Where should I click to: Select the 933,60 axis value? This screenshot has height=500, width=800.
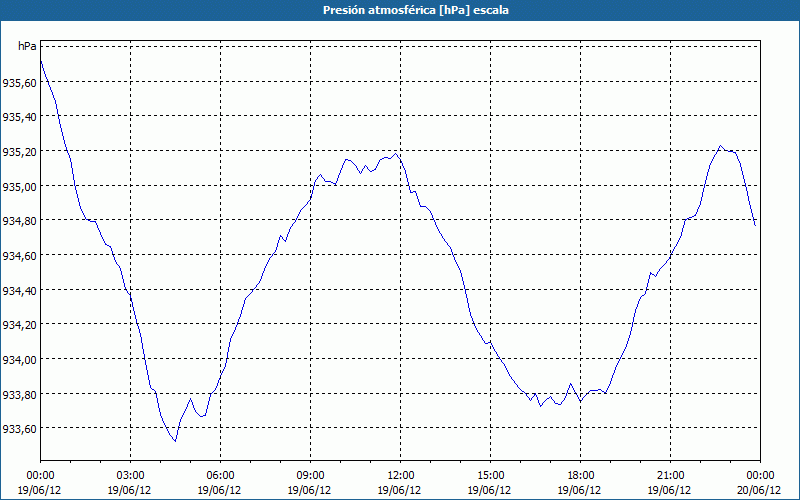pos(20,429)
